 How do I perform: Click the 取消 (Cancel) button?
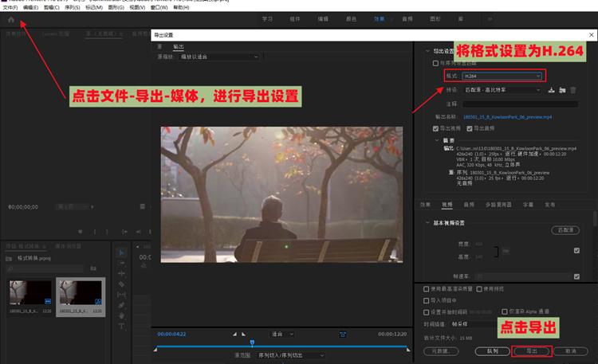point(571,351)
